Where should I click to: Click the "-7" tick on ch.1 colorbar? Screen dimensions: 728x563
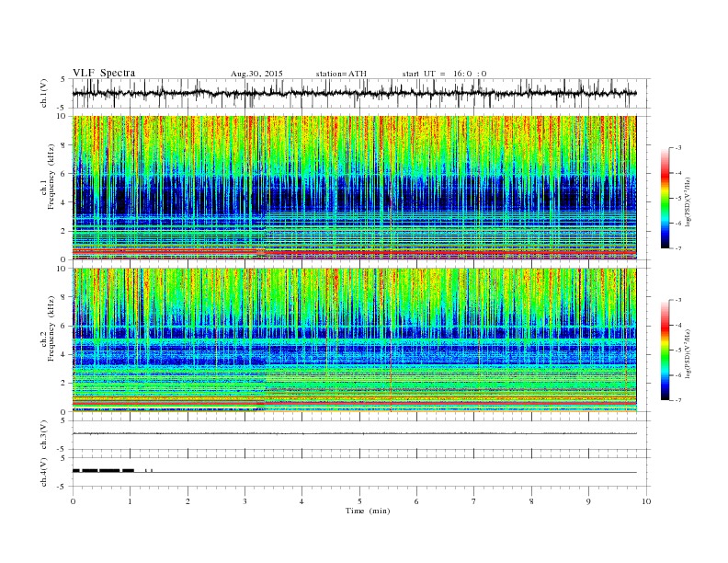678,248
